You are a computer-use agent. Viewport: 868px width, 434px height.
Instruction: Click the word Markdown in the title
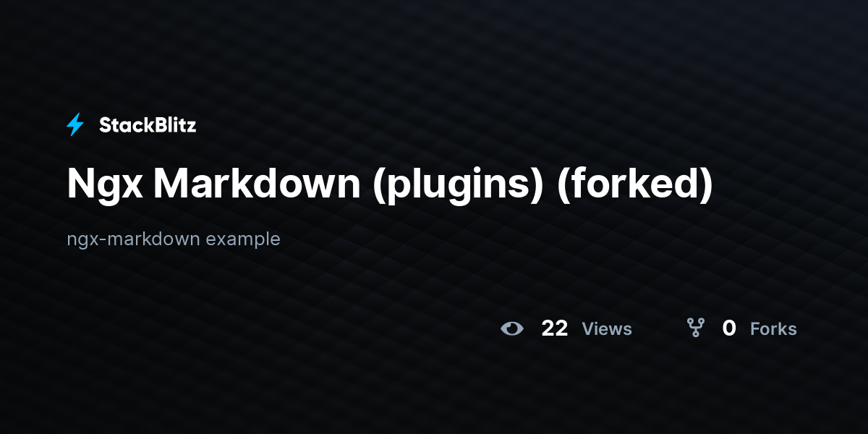click(256, 184)
